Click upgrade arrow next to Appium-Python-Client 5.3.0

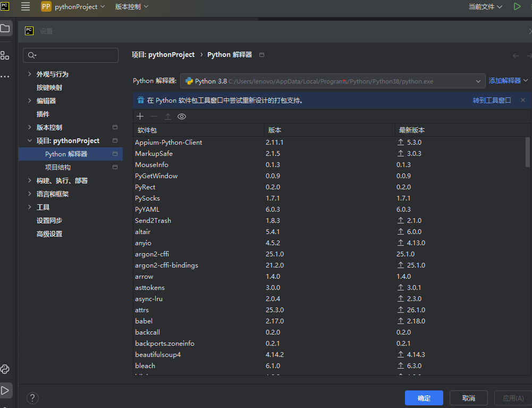(401, 143)
